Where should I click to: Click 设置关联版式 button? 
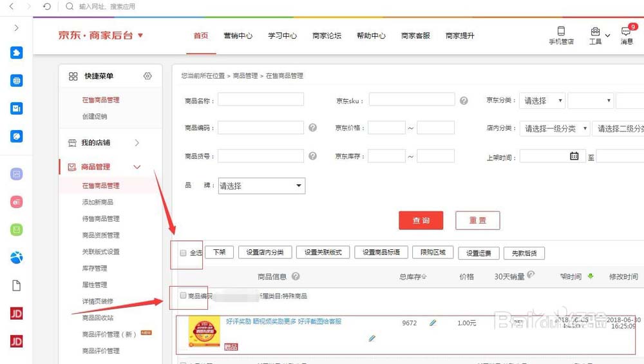[323, 253]
